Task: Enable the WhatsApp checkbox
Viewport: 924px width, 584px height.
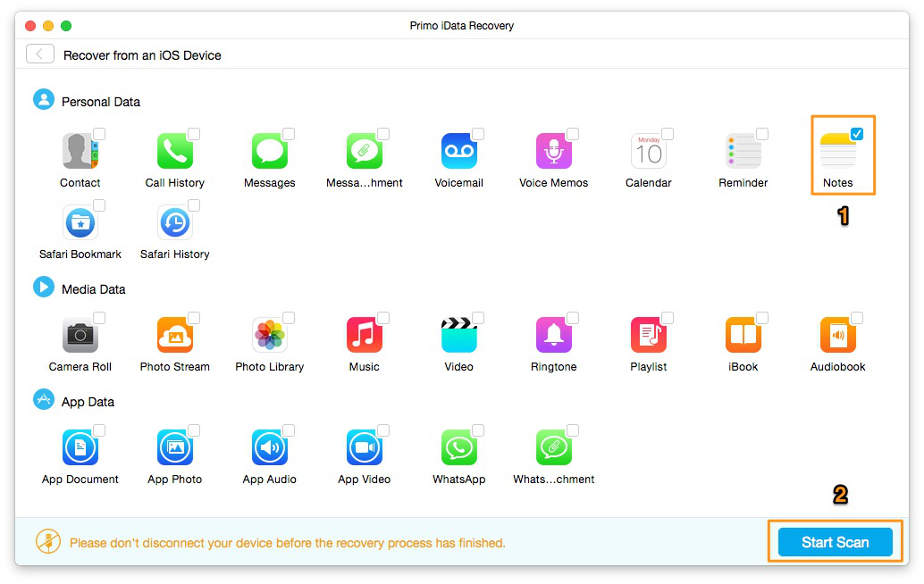Action: click(478, 430)
